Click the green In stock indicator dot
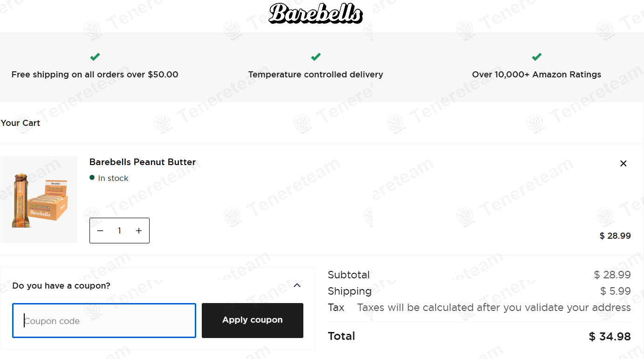Viewport: 644px width, 359px height. pos(92,178)
